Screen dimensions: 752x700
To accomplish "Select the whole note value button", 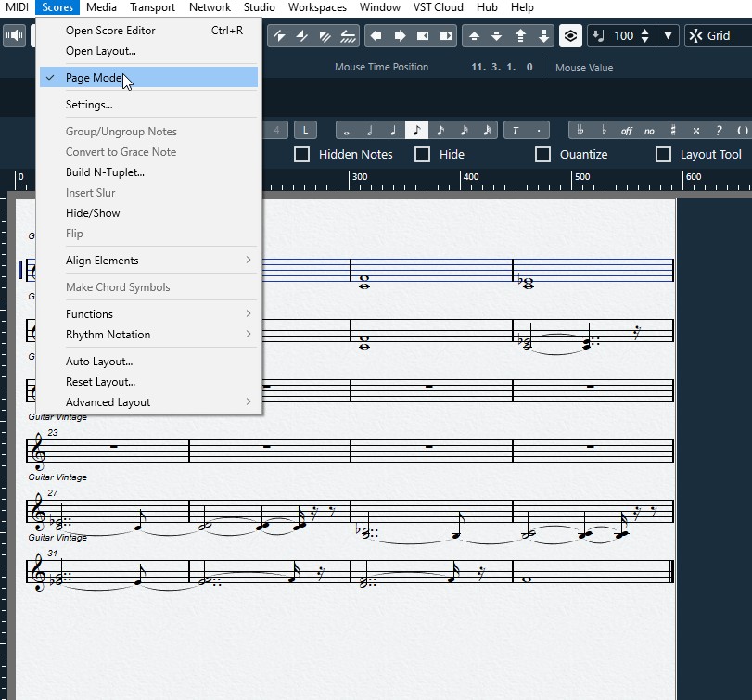I will click(x=347, y=131).
